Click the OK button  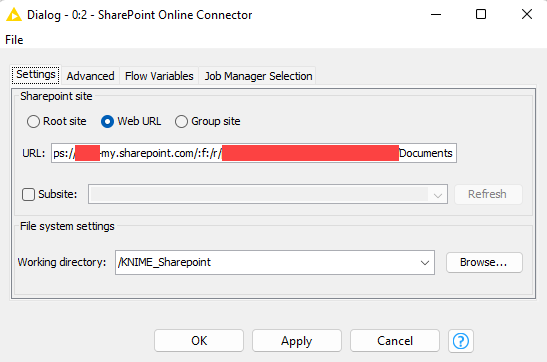pos(199,341)
